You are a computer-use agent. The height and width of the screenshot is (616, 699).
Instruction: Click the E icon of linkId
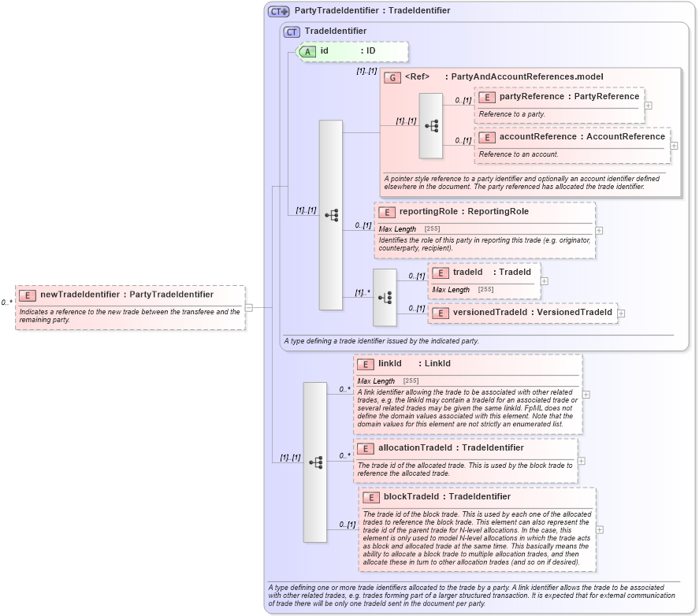pos(365,365)
